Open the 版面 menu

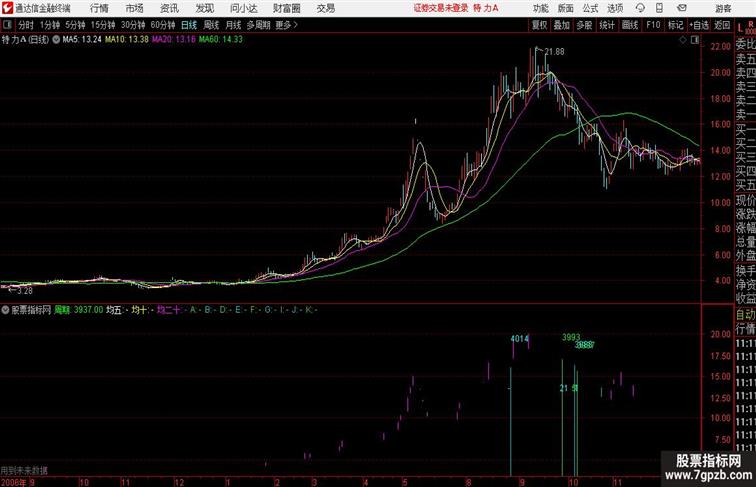tap(566, 8)
